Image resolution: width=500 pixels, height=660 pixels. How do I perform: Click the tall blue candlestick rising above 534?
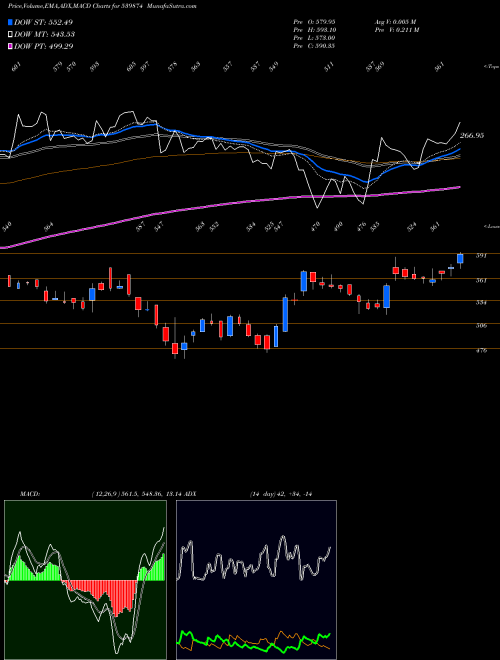click(285, 314)
